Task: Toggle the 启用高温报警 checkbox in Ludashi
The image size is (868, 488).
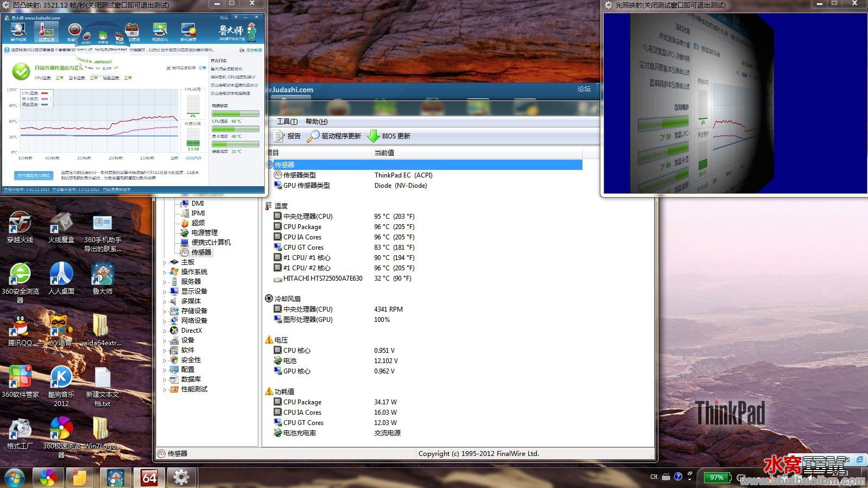Action: (x=168, y=68)
